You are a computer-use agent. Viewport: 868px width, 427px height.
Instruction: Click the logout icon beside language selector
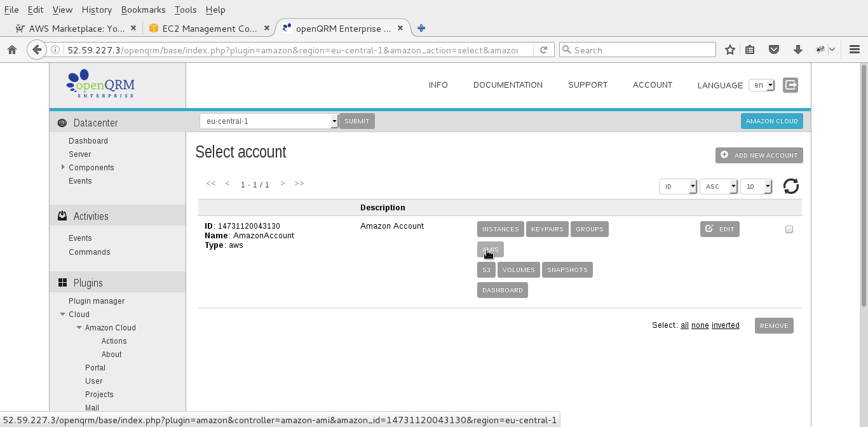coord(790,85)
